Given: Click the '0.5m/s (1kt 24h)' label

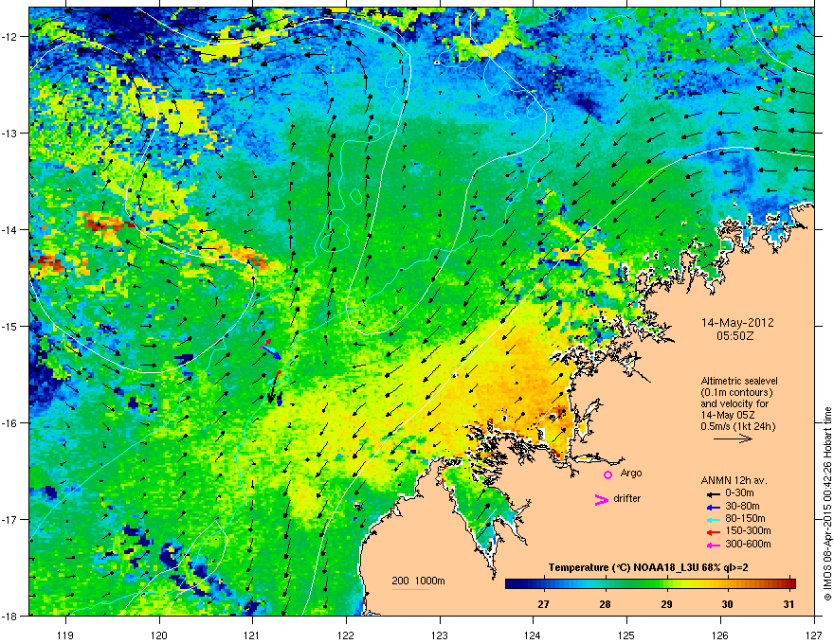Looking at the screenshot, I should coord(738,427).
